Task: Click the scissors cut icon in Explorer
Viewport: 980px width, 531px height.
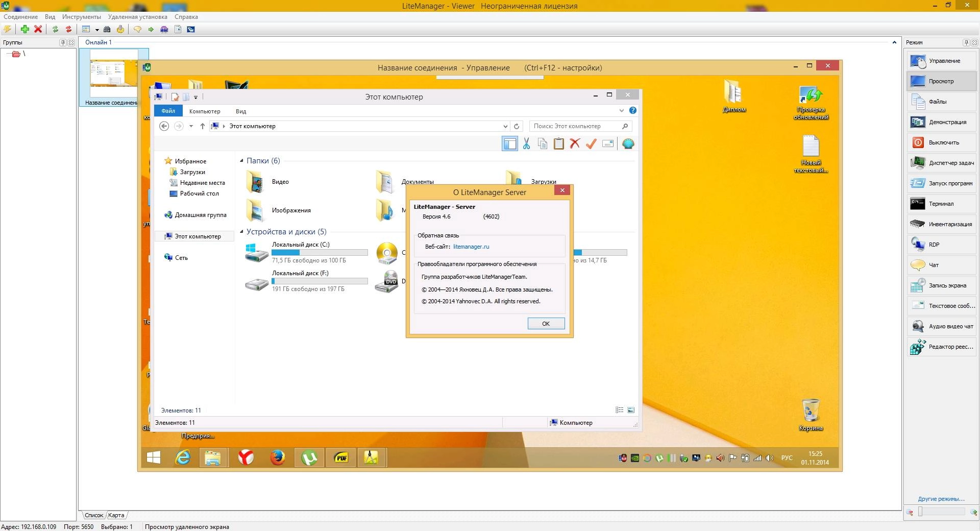Action: click(526, 143)
